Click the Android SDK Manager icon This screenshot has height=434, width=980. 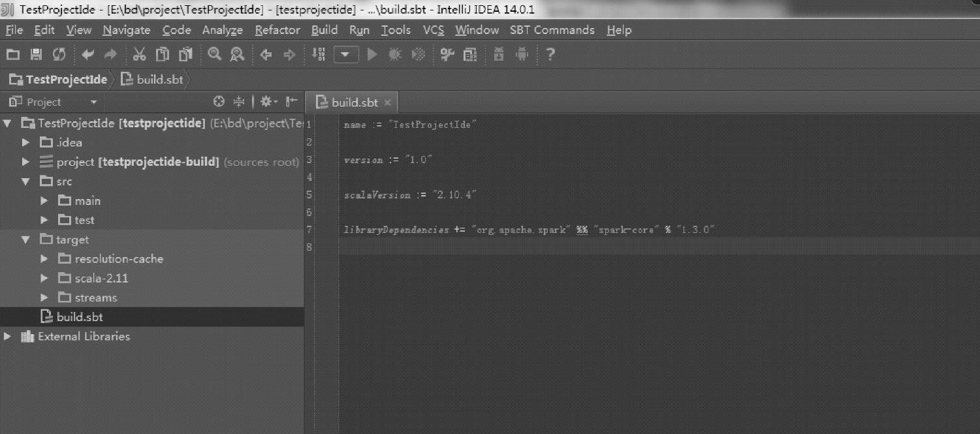[499, 55]
